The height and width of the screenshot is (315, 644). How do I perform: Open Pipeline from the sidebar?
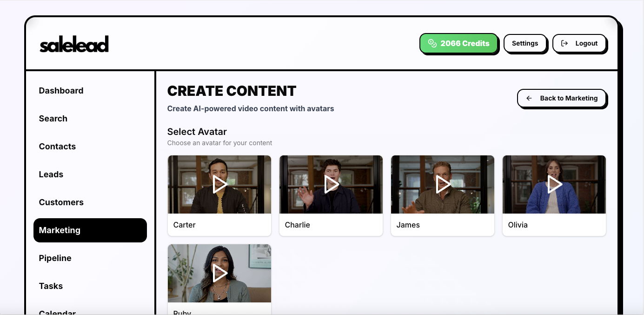(x=55, y=258)
